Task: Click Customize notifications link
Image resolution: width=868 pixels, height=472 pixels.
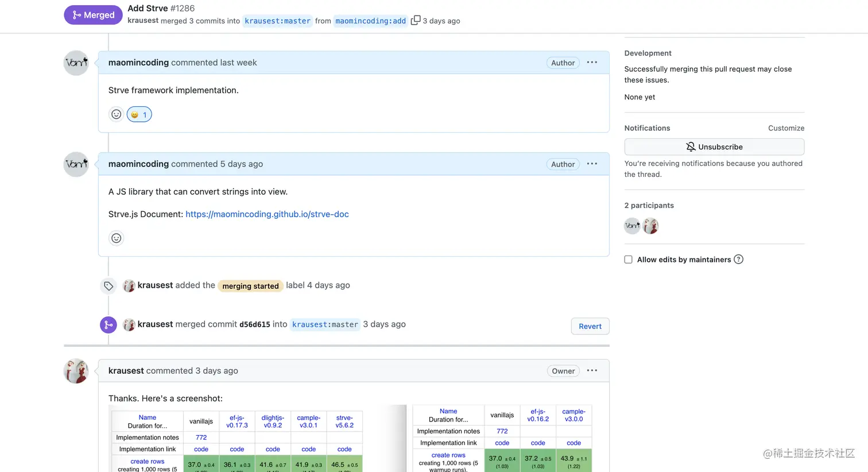Action: coord(786,128)
